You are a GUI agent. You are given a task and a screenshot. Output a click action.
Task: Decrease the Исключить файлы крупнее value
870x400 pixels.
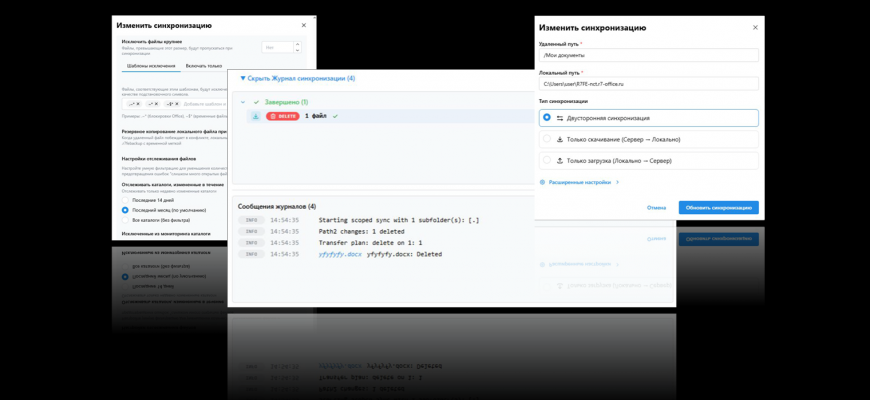pyautogui.click(x=297, y=50)
